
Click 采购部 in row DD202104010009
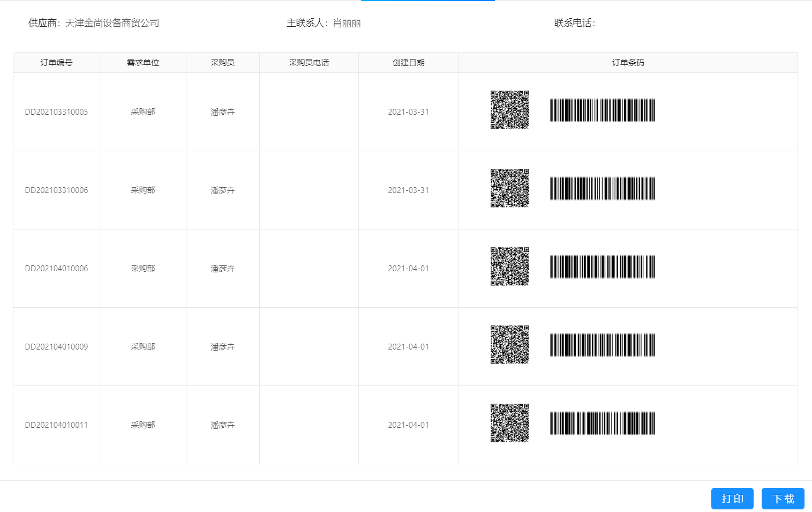coord(143,347)
